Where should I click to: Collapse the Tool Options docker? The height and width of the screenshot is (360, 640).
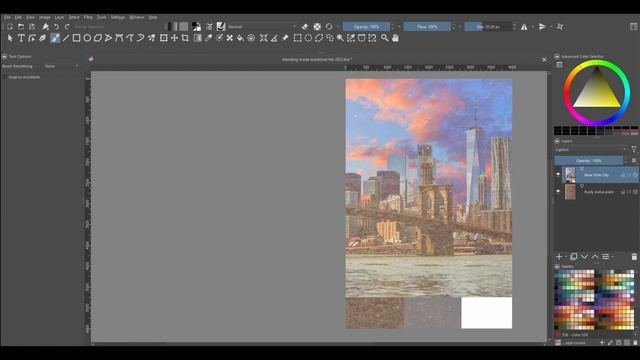(x=4, y=56)
